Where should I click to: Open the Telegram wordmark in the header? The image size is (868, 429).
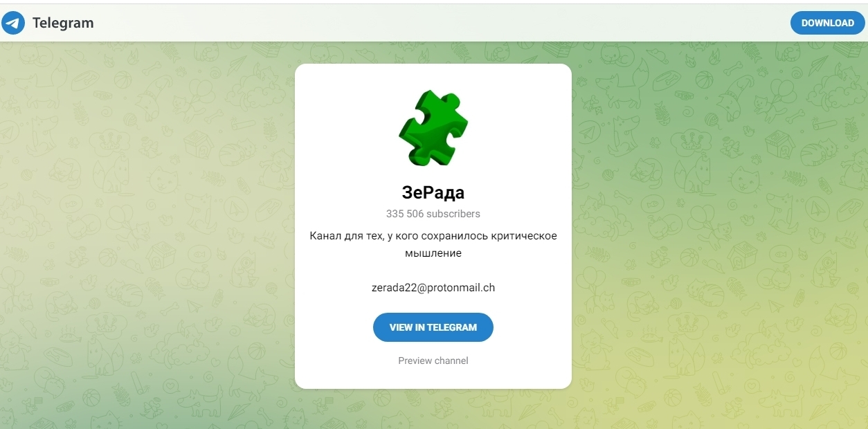(x=63, y=23)
